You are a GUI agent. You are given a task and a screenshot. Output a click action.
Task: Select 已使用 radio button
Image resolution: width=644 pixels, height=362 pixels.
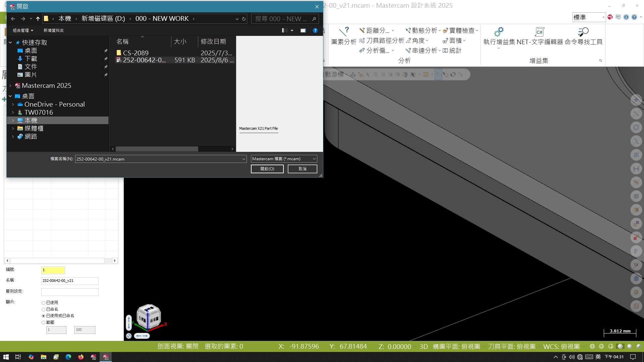tap(43, 303)
